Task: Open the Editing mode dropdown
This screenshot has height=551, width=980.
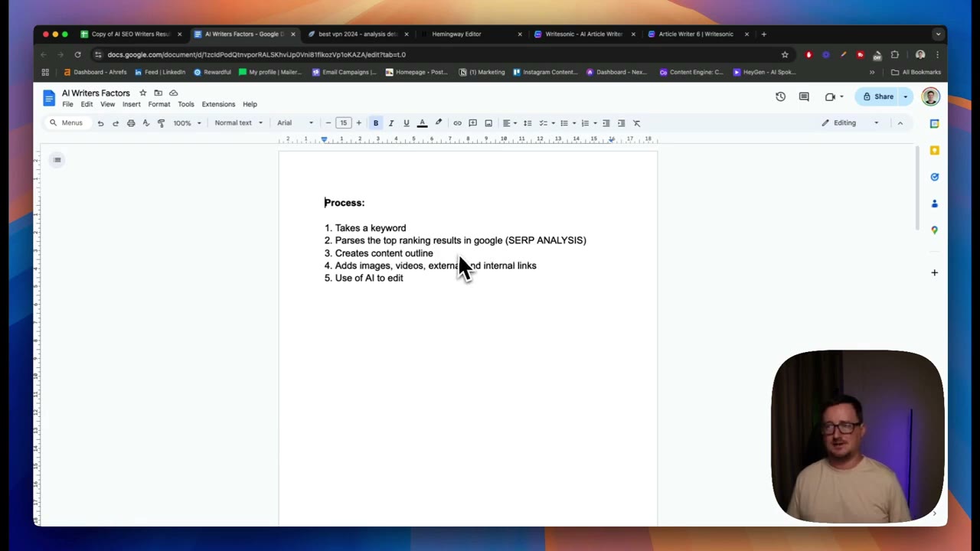Action: tap(850, 123)
